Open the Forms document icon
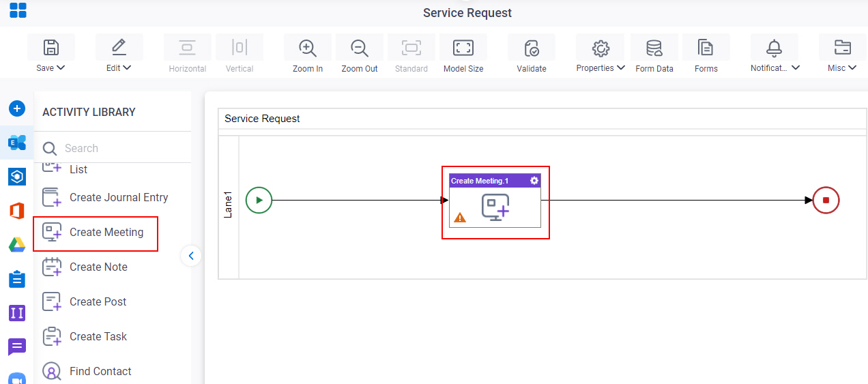 click(706, 48)
